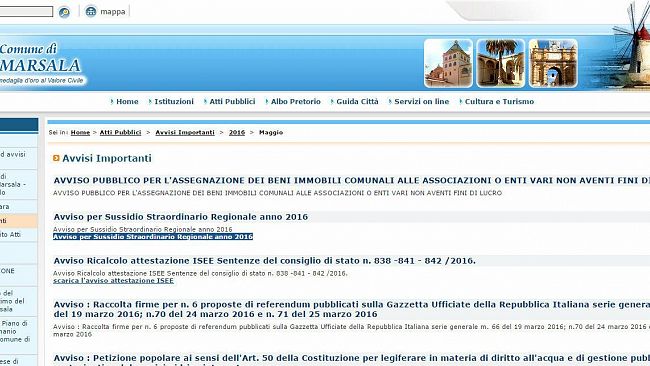This screenshot has width=650, height=366.
Task: Open the Guida Città menu
Action: pyautogui.click(x=357, y=102)
